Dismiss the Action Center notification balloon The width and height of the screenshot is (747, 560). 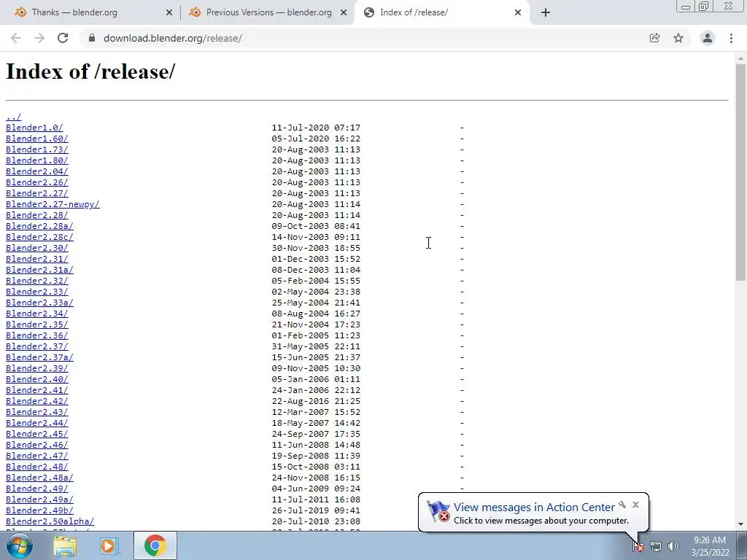pos(635,505)
